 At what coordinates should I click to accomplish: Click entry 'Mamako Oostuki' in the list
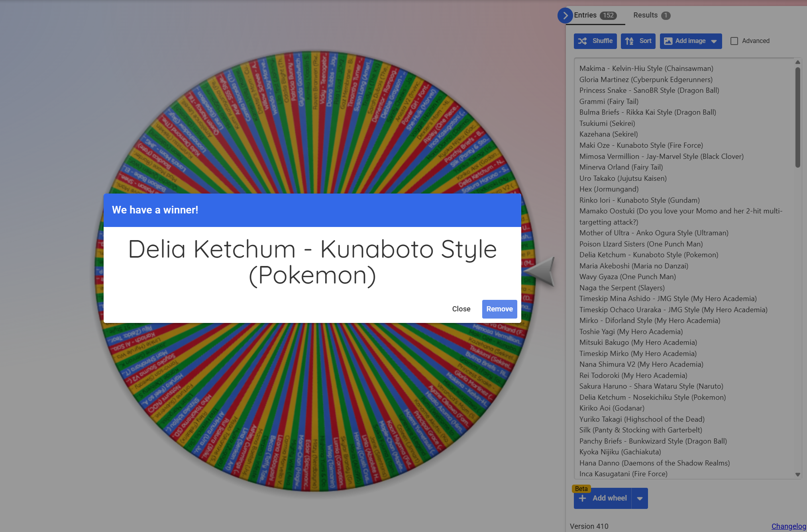pos(681,217)
